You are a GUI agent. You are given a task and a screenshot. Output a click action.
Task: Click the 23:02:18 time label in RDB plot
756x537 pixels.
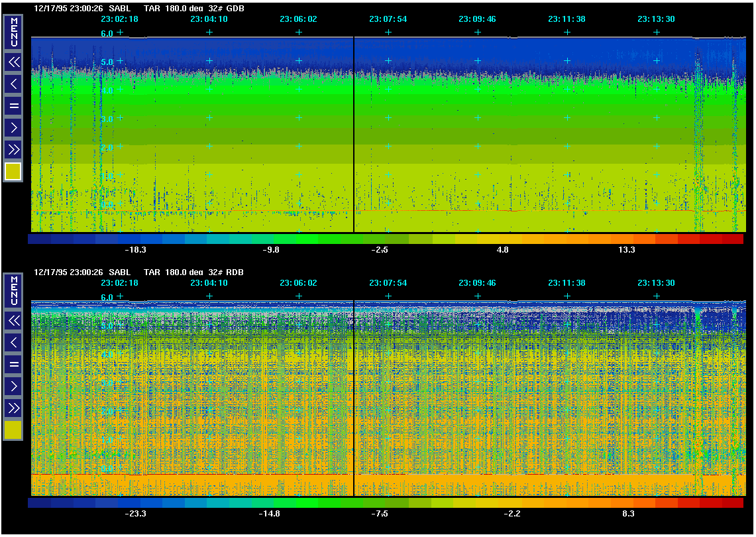click(119, 283)
